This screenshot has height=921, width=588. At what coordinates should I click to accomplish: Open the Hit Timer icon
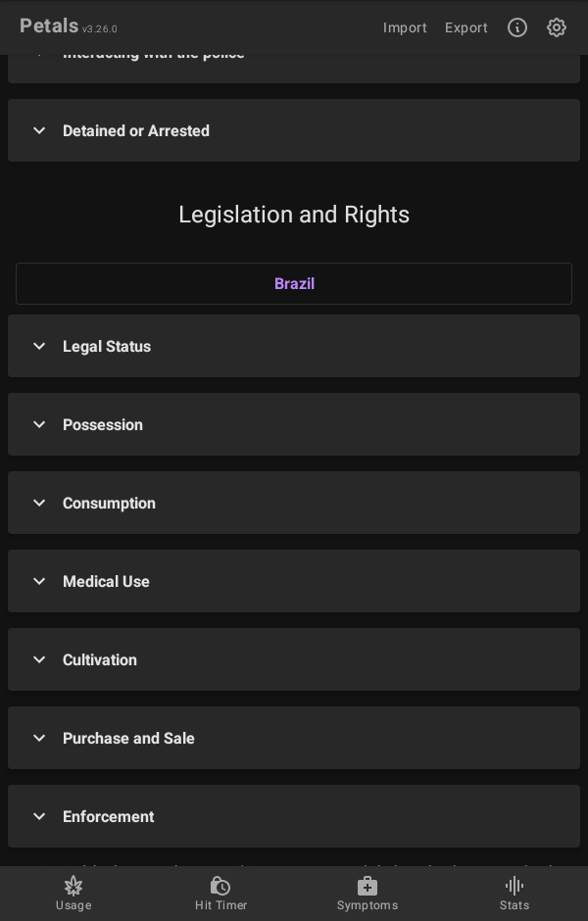coord(220,886)
